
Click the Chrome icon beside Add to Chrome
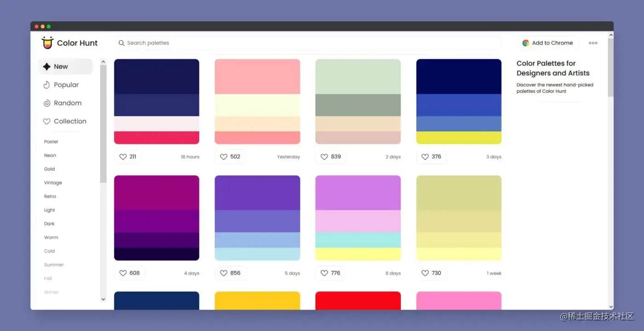coord(525,43)
